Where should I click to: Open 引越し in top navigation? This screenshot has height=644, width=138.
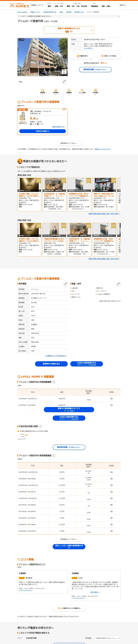coord(108,6)
